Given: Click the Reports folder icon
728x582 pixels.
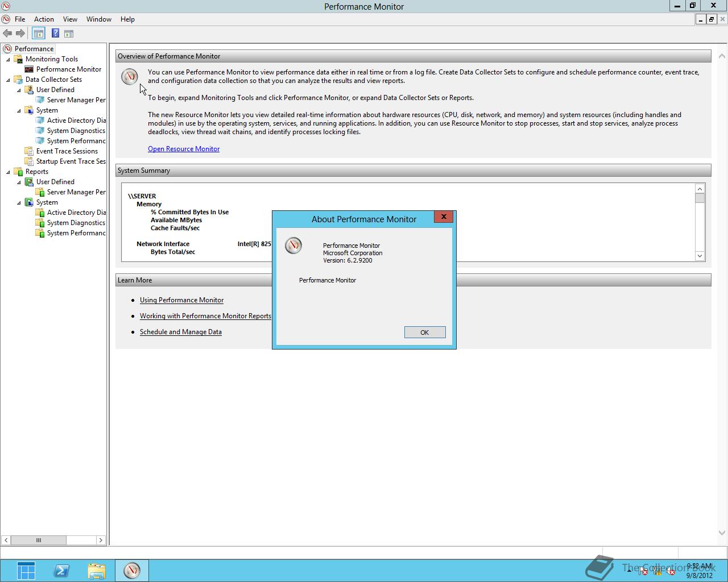Looking at the screenshot, I should point(18,172).
